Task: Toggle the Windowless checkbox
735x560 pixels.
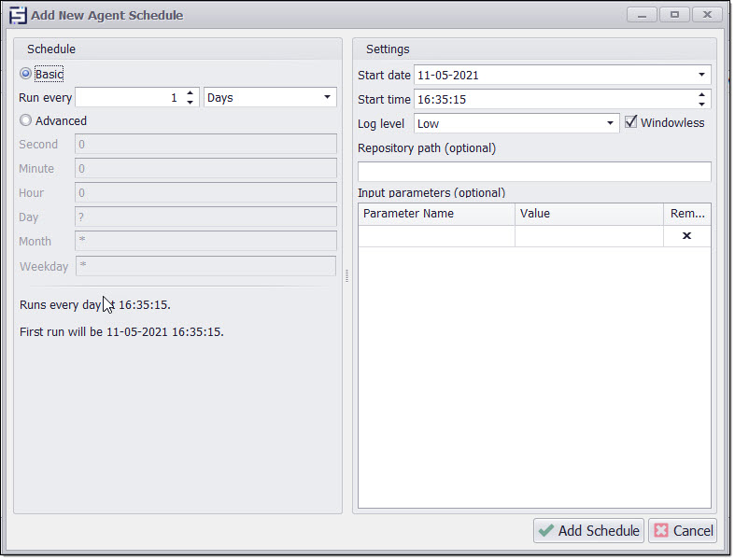Action: coord(630,122)
